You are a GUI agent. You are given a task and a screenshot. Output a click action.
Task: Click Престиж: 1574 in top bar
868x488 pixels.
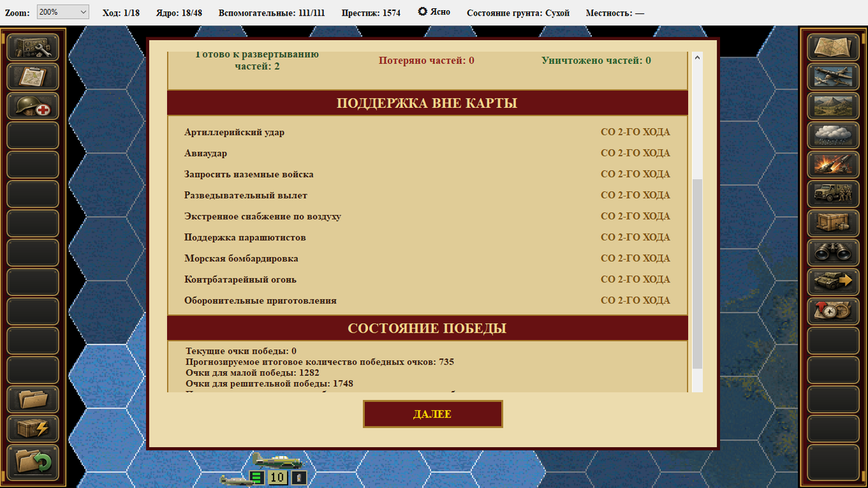371,13
